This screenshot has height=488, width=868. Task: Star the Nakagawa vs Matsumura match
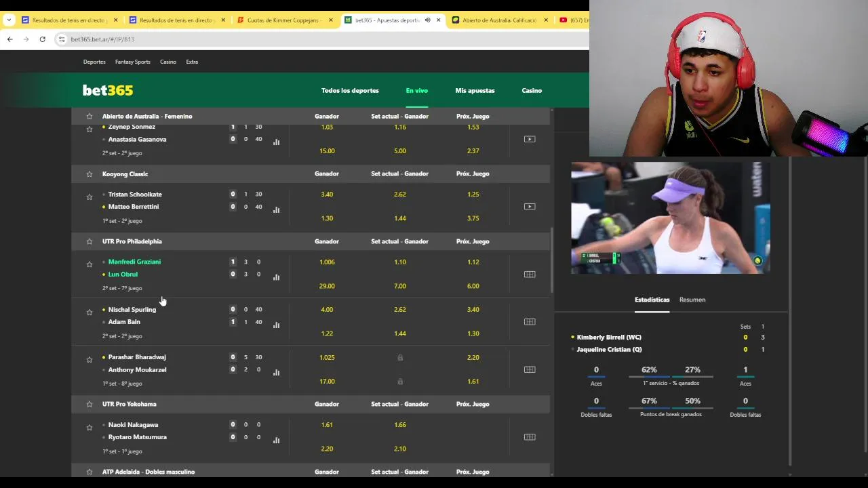click(89, 428)
